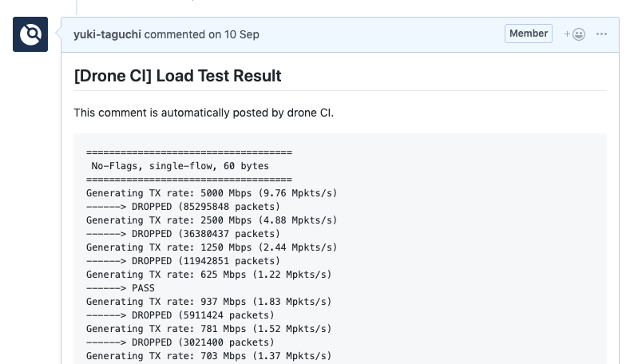
Task: Click the Member badge label
Action: pos(529,34)
